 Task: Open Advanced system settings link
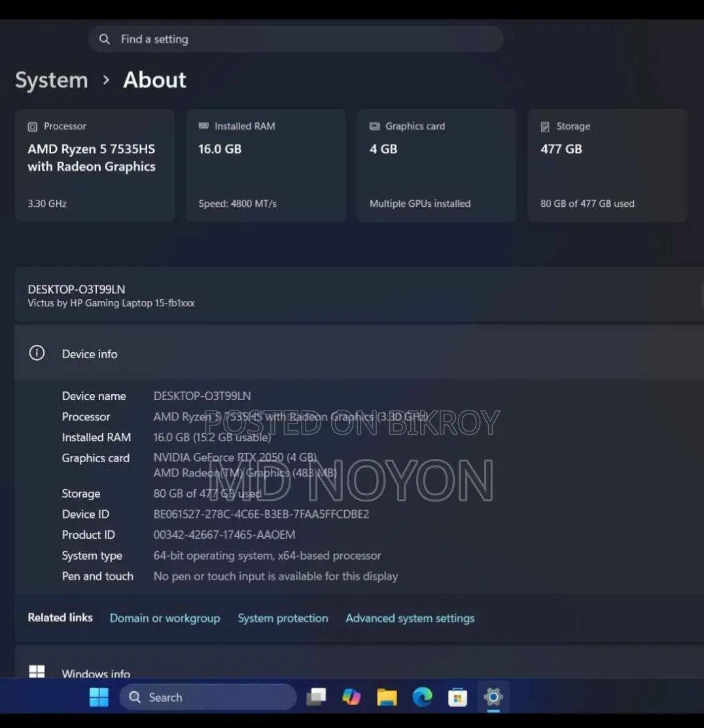click(x=410, y=618)
